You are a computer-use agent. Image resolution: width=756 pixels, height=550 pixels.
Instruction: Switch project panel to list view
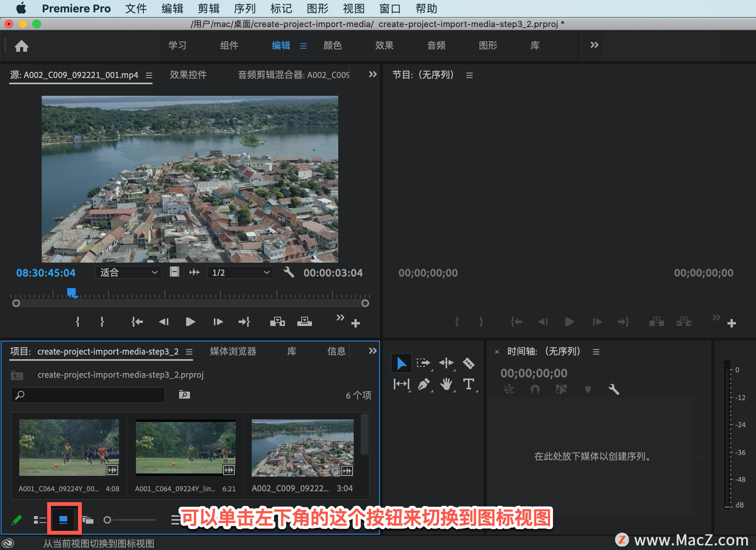pyautogui.click(x=39, y=520)
